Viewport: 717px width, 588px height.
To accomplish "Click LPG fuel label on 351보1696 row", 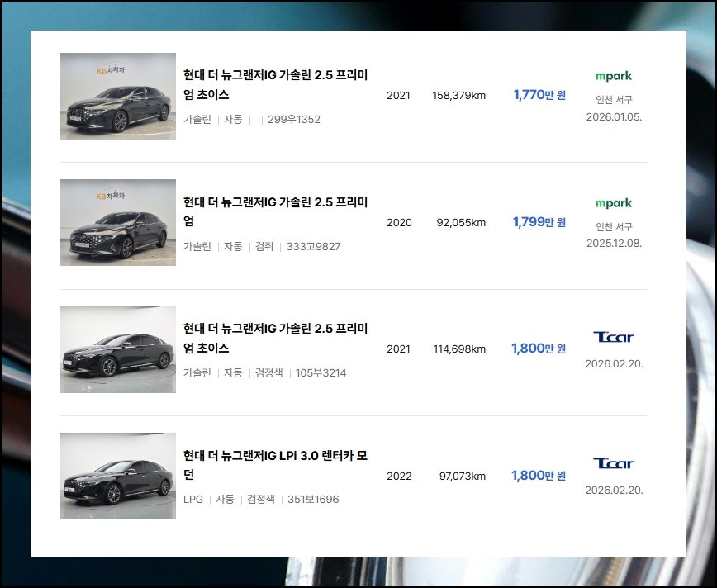I will pyautogui.click(x=193, y=500).
